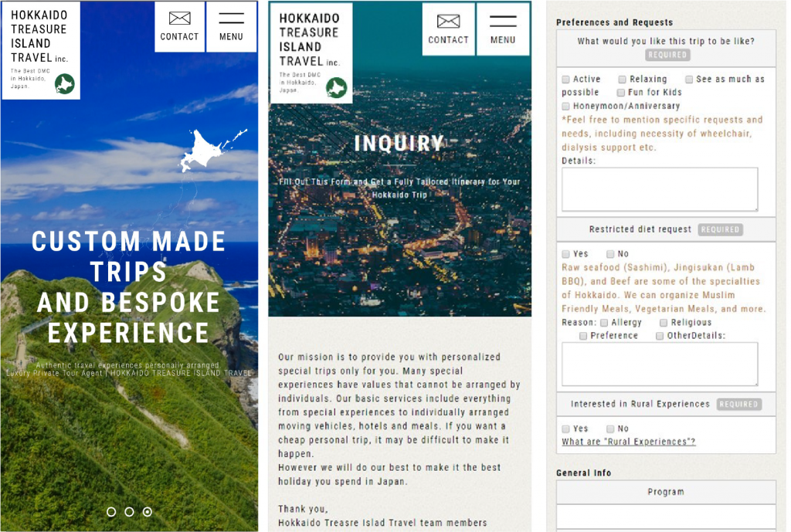The image size is (791, 532).
Task: Open Contact envelope on home screen
Action: click(179, 26)
